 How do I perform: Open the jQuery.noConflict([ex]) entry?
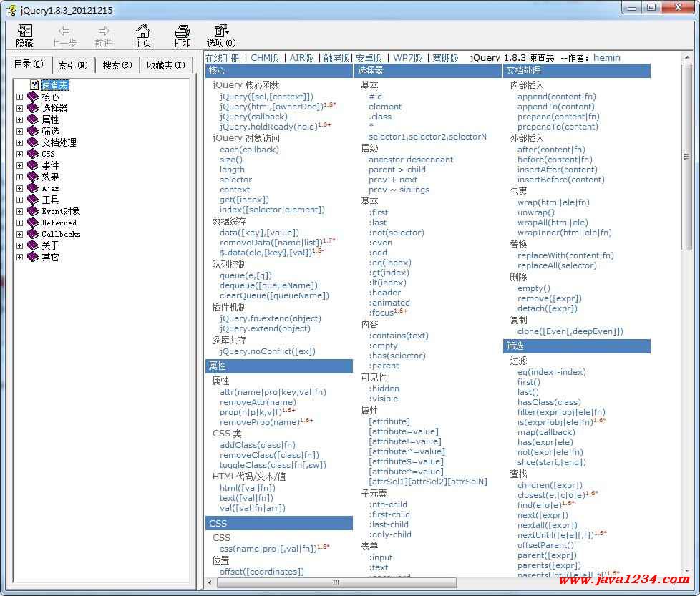pos(268,351)
